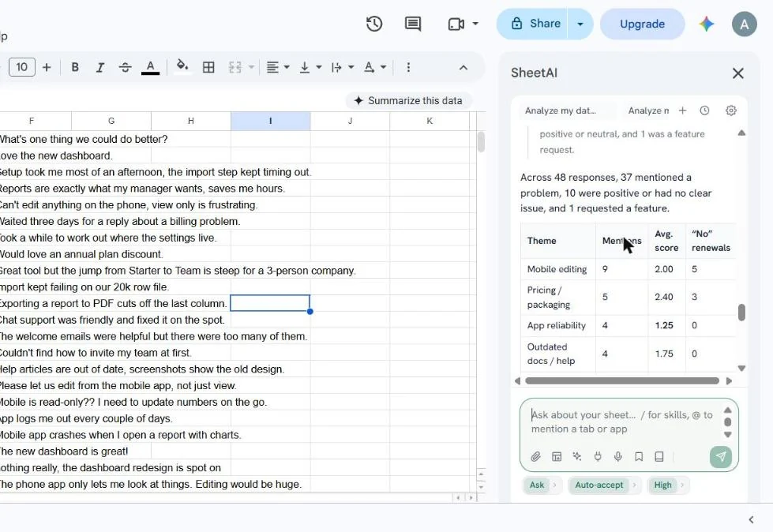Image resolution: width=773 pixels, height=532 pixels.
Task: Open the Gemini sparkle icon
Action: click(707, 24)
